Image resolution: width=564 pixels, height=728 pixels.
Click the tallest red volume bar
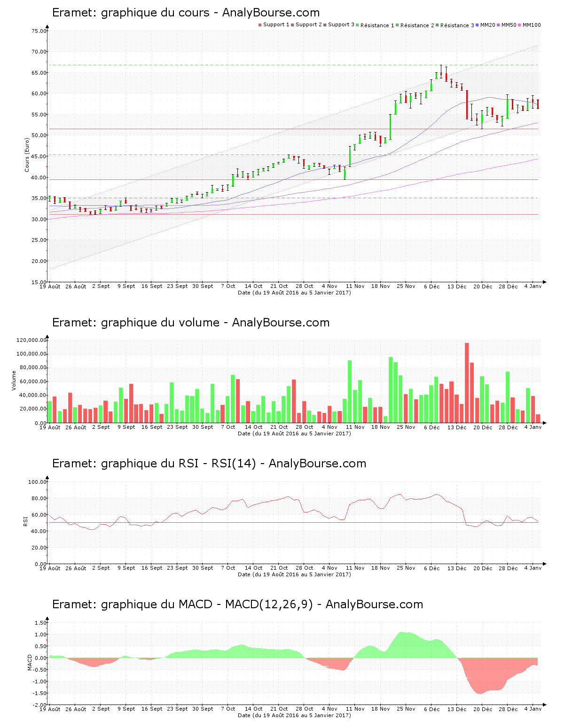pyautogui.click(x=467, y=383)
